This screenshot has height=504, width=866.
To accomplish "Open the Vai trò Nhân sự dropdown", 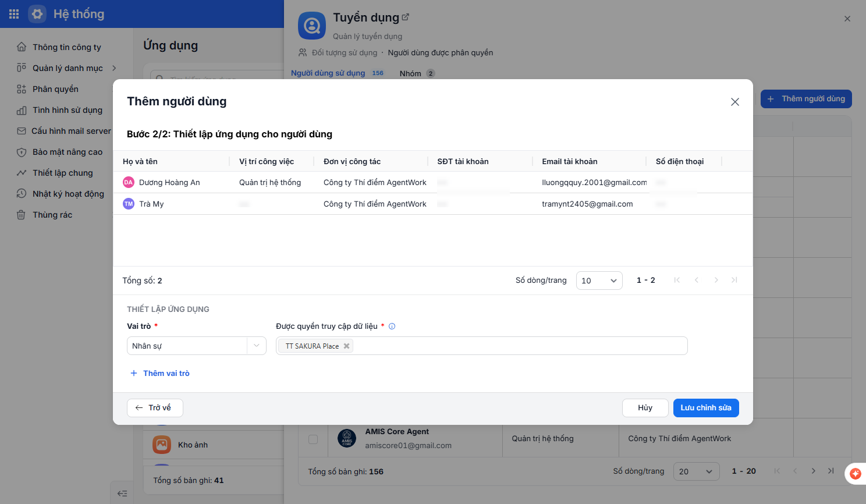I will pos(197,346).
